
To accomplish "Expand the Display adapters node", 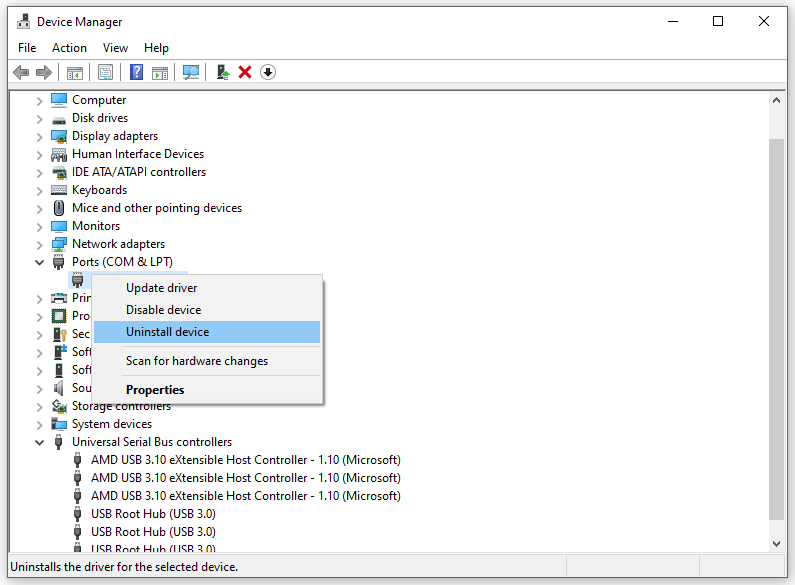I will point(40,137).
